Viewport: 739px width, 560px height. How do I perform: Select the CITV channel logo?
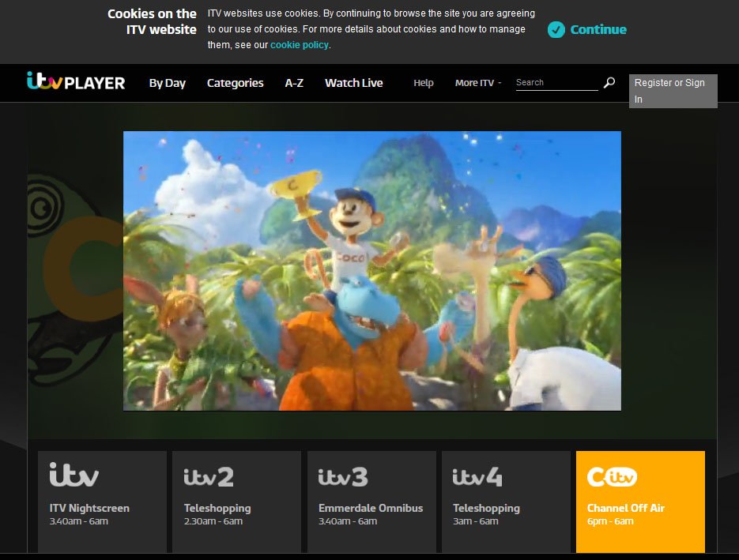[612, 477]
